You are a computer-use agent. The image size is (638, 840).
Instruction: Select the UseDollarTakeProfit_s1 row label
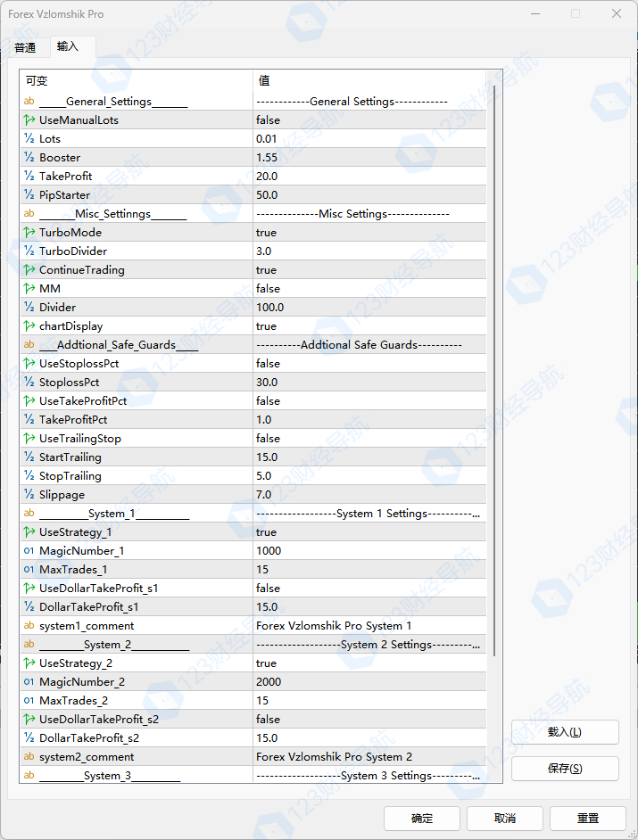point(99,589)
